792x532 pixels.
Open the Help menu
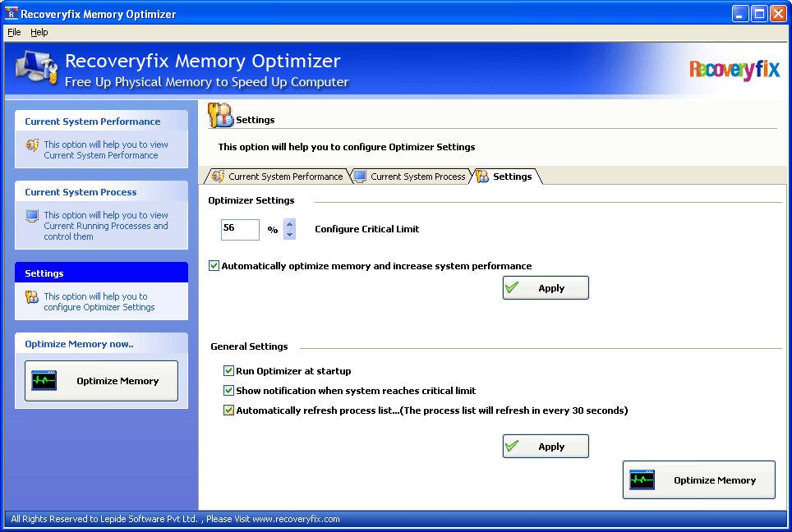click(39, 32)
